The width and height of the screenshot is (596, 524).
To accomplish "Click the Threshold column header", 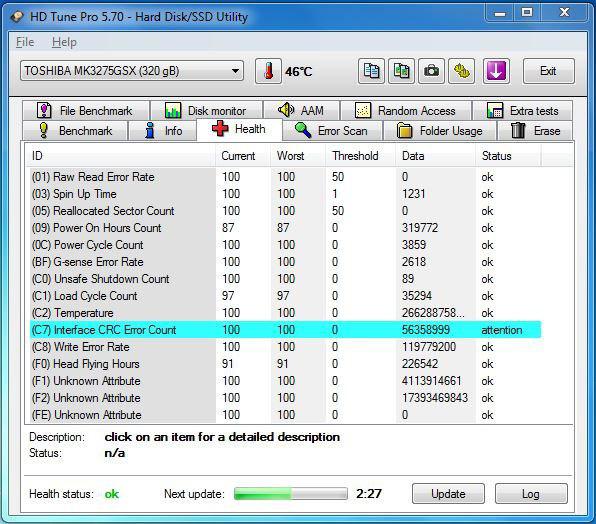I will (361, 155).
